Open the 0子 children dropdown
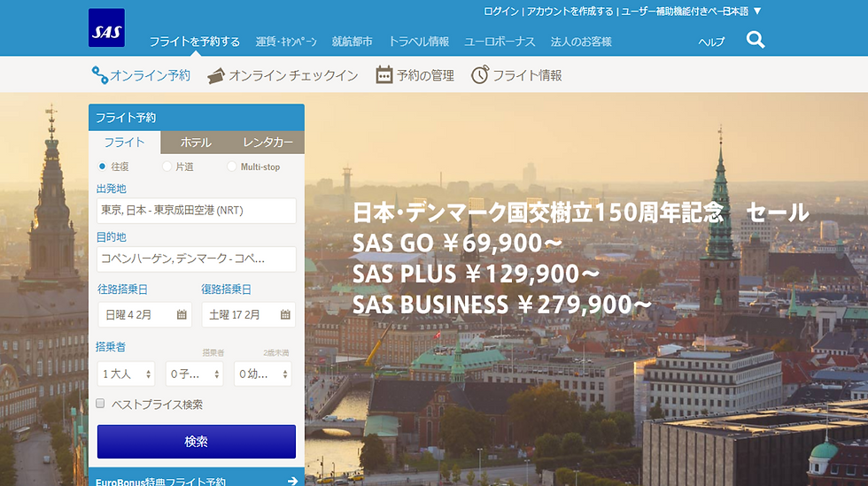868x486 pixels. point(194,374)
